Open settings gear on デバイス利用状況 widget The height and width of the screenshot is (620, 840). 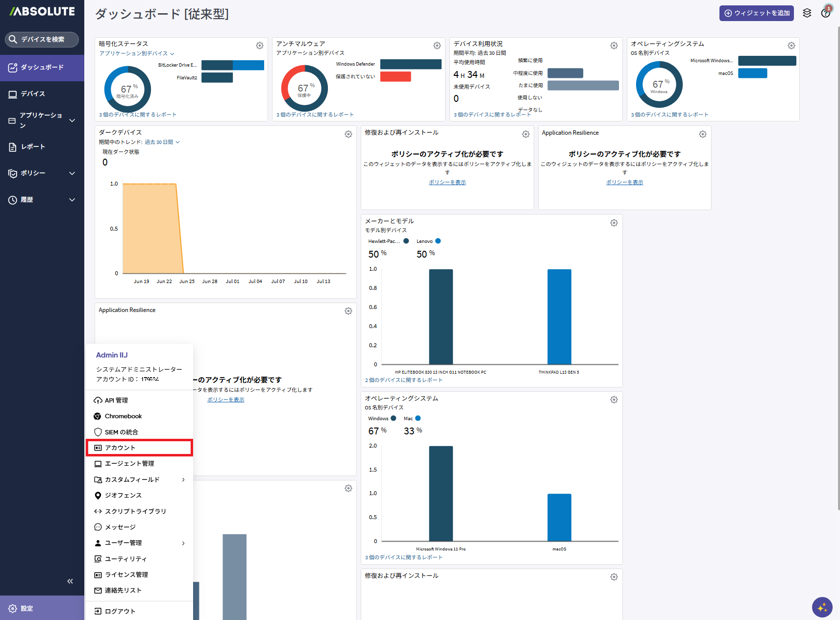point(614,46)
